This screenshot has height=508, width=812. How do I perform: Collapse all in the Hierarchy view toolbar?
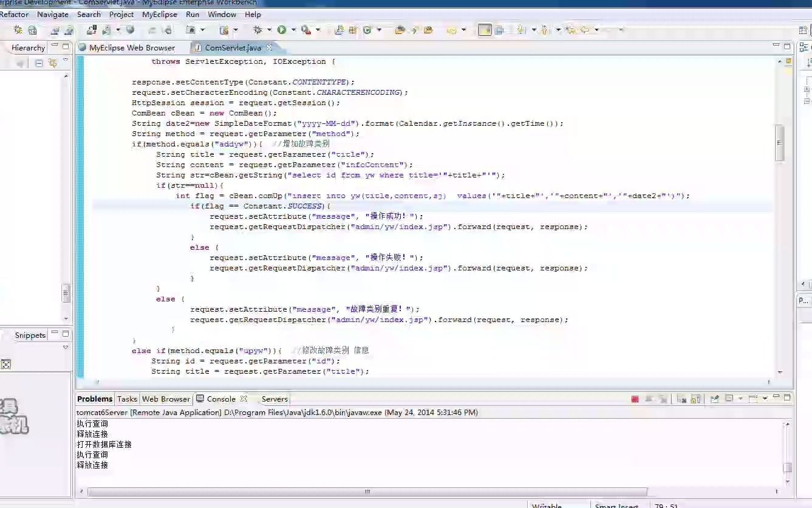[39, 63]
